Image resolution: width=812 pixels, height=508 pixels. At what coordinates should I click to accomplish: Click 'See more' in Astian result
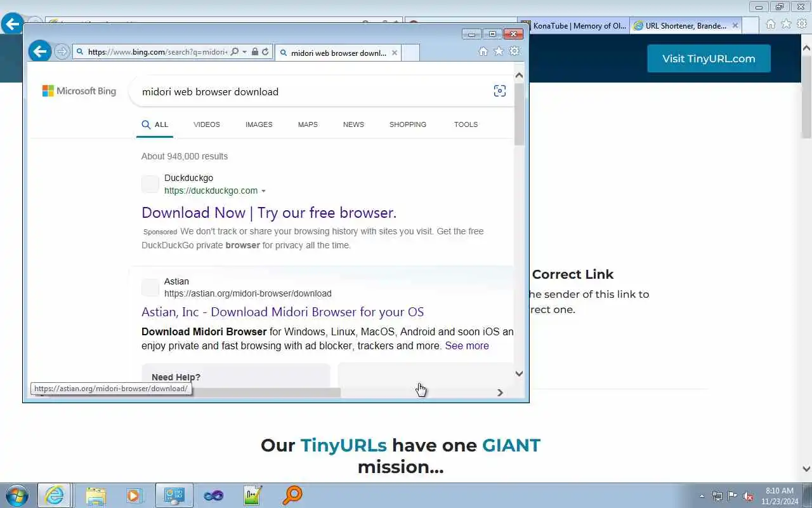tap(467, 346)
